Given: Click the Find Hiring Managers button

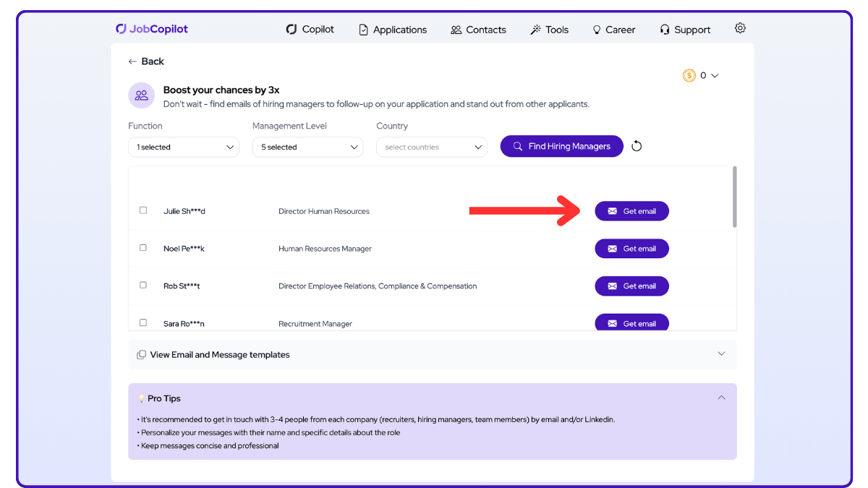Looking at the screenshot, I should pos(561,146).
